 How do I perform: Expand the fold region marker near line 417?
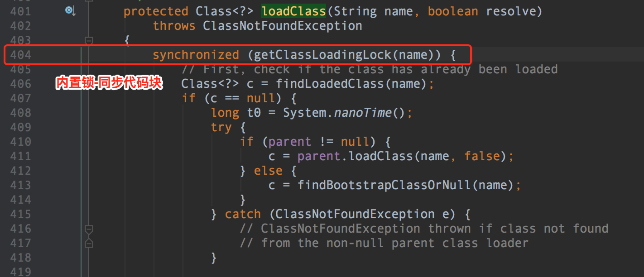[88, 243]
